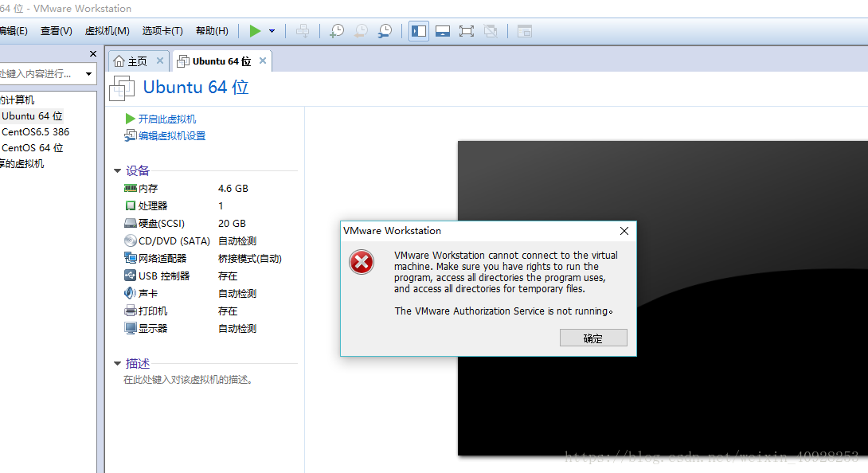The image size is (868, 473).
Task: Take a snapshot of the virtual machine
Action: click(337, 31)
